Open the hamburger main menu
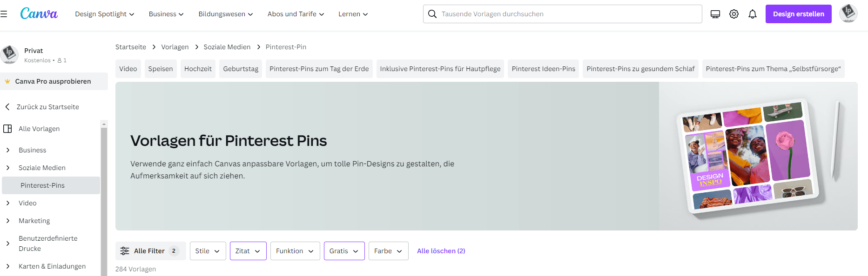Screen dimensions: 868x276 click(x=4, y=14)
